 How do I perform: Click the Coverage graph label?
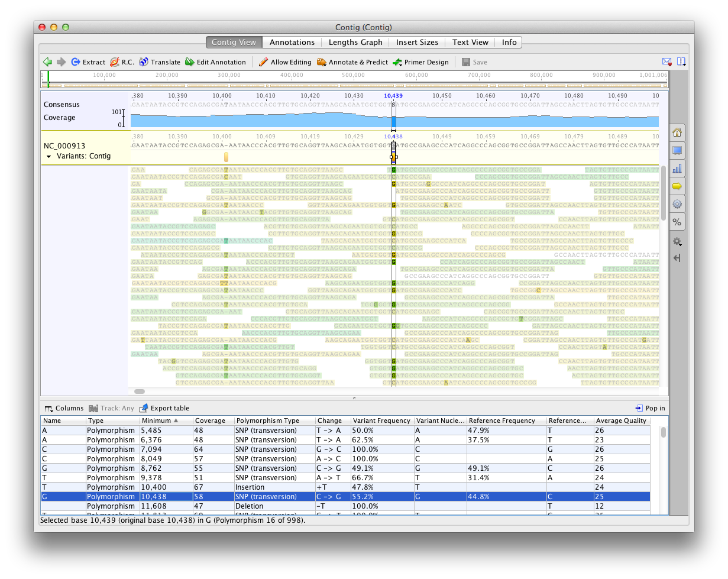pyautogui.click(x=60, y=118)
